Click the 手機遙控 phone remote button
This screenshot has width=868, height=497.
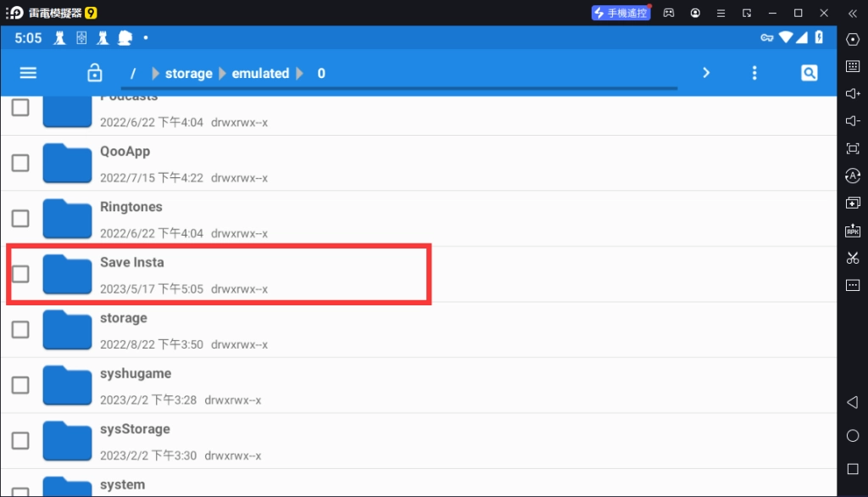[620, 13]
